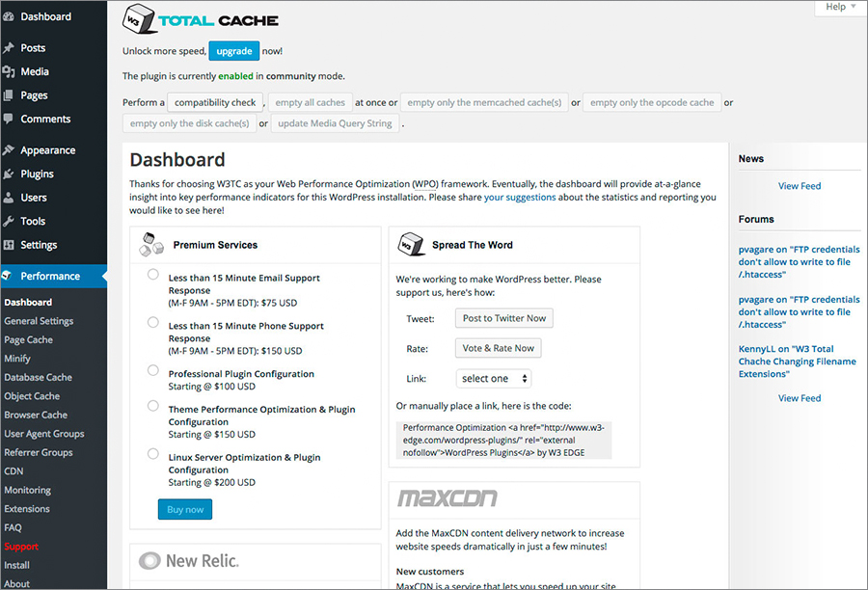Click update Media Query String button
Image resolution: width=868 pixels, height=590 pixels.
[x=335, y=123]
